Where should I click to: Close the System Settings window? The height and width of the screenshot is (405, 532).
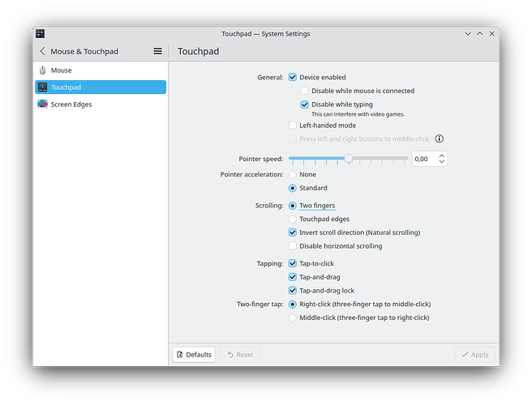(x=491, y=33)
